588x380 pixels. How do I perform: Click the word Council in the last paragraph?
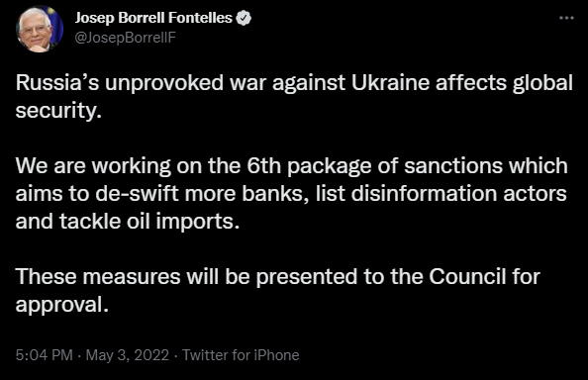point(467,276)
